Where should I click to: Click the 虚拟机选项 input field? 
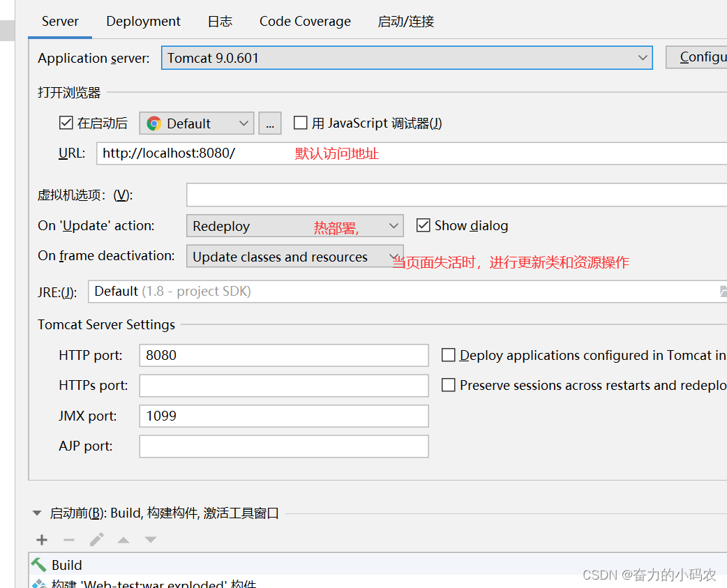click(457, 195)
